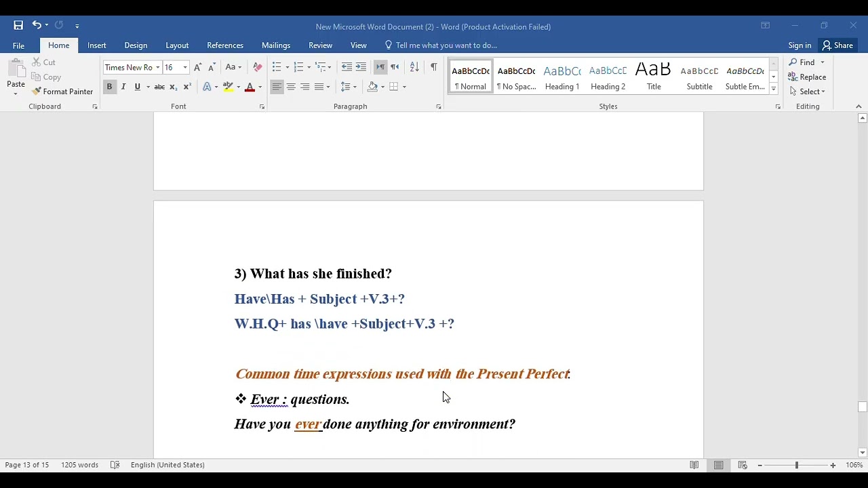The height and width of the screenshot is (488, 868).
Task: Switch to Web Layout view
Action: (x=743, y=465)
